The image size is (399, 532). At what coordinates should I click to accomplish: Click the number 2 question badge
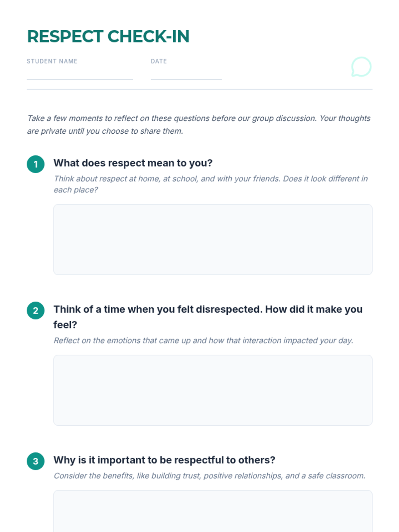36,311
